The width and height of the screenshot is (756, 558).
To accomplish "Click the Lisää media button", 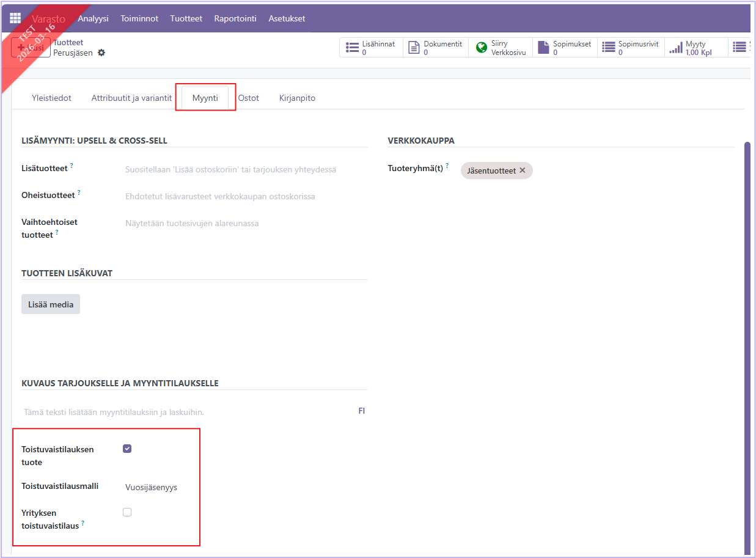I will click(51, 304).
